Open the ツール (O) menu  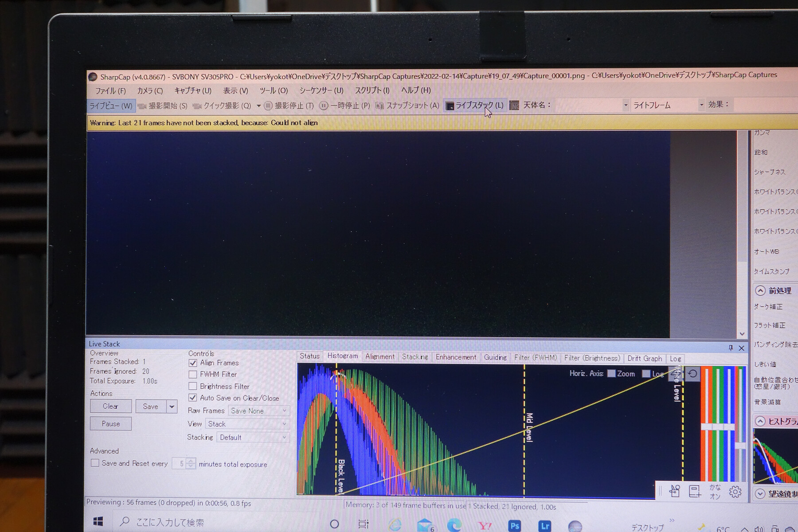tap(274, 90)
